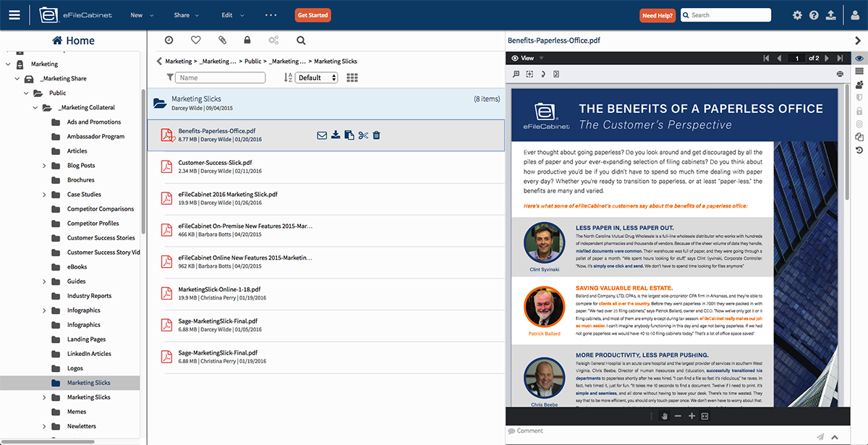
Task: Open recent items clock icon
Action: point(169,41)
